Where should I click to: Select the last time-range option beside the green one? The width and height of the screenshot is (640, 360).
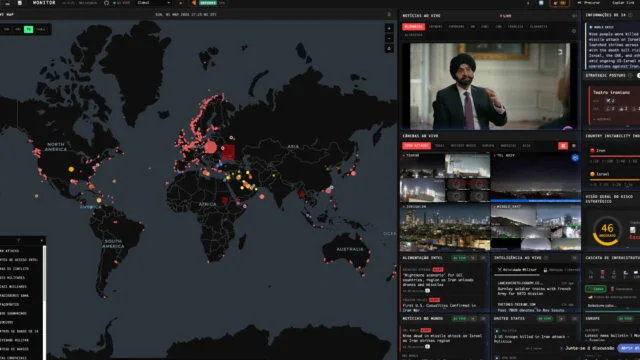pyautogui.click(x=41, y=29)
